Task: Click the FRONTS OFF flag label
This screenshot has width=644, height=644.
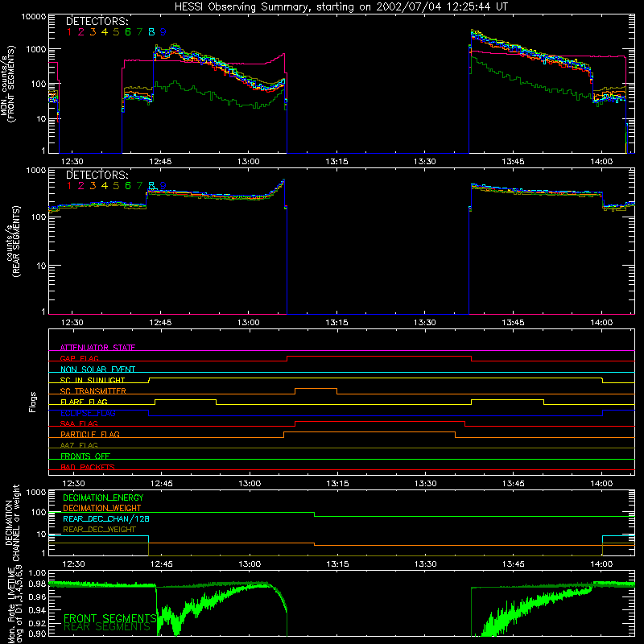Action: pyautogui.click(x=85, y=456)
